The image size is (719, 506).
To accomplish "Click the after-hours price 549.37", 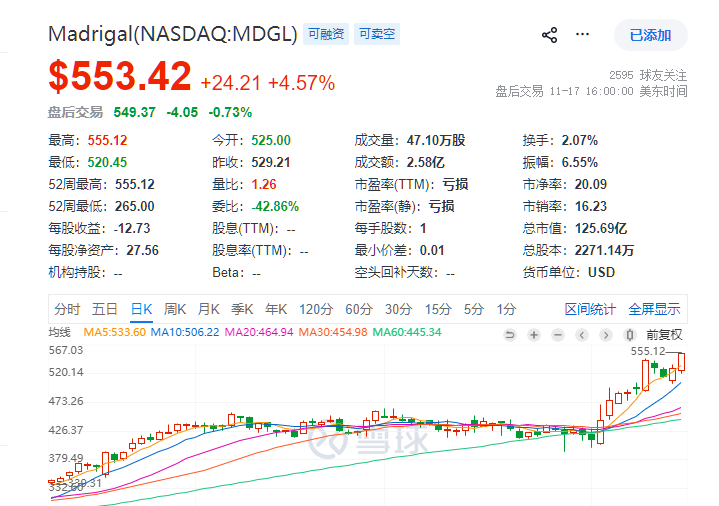I will (x=135, y=112).
